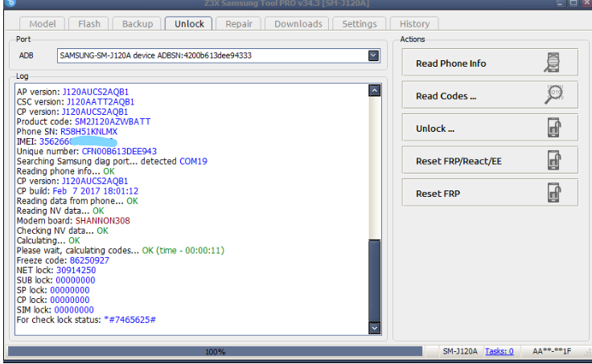The height and width of the screenshot is (364, 592).
Task: View the History tab
Action: click(x=414, y=24)
